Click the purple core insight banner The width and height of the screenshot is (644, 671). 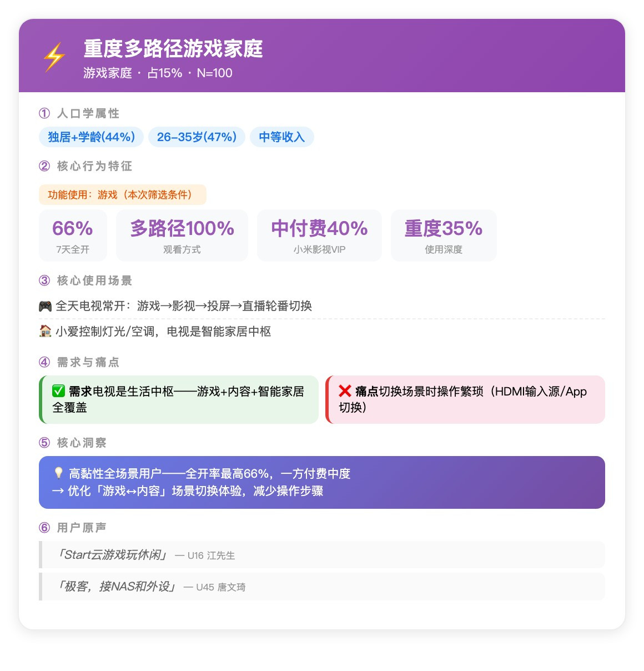[x=322, y=482]
